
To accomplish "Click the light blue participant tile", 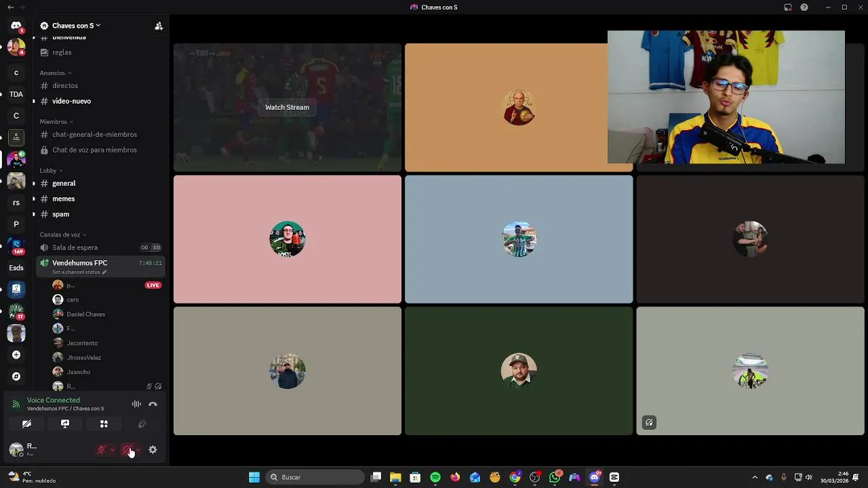I will pyautogui.click(x=519, y=239).
